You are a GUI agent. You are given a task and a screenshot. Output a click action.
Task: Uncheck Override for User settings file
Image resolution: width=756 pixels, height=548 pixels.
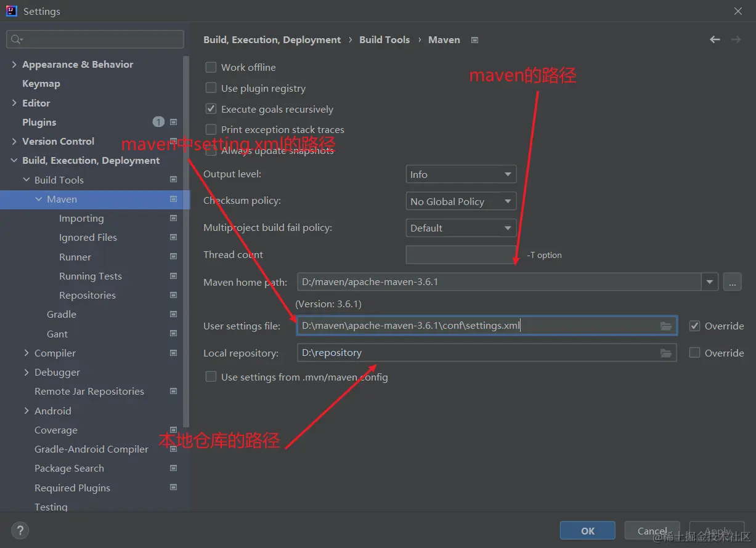coord(694,326)
